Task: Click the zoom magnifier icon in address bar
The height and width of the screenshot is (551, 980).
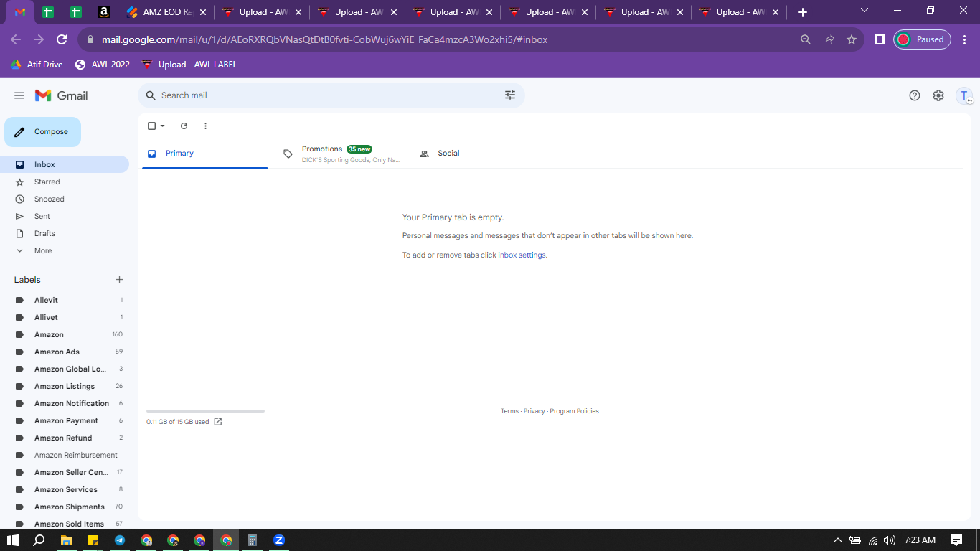Action: pos(806,40)
